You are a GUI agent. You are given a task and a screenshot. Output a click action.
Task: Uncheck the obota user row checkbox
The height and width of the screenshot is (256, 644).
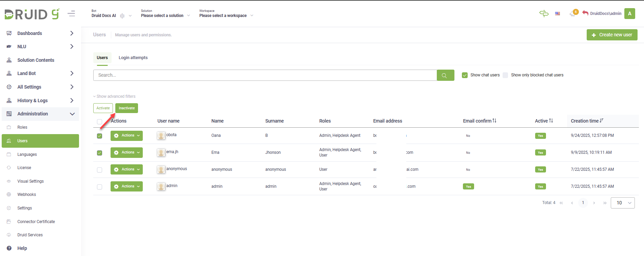pyautogui.click(x=99, y=136)
